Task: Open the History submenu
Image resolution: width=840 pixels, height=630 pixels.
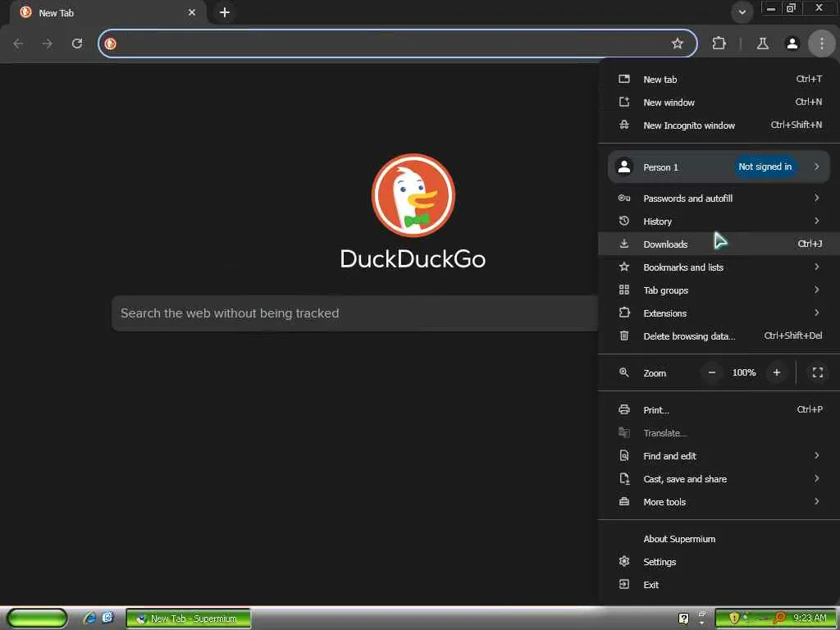Action: coord(719,221)
